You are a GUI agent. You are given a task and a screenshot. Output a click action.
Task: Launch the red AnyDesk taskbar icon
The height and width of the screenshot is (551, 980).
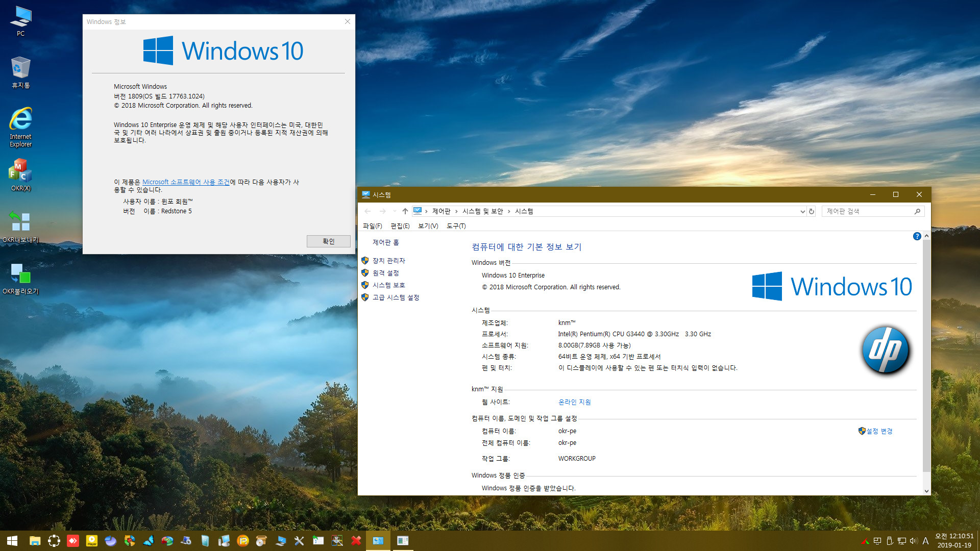coord(73,541)
